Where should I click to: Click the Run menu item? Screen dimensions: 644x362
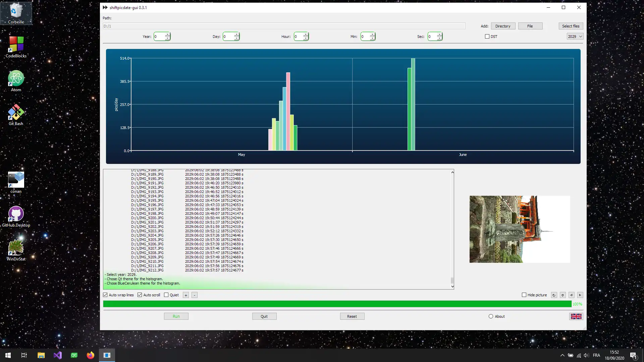(x=176, y=316)
